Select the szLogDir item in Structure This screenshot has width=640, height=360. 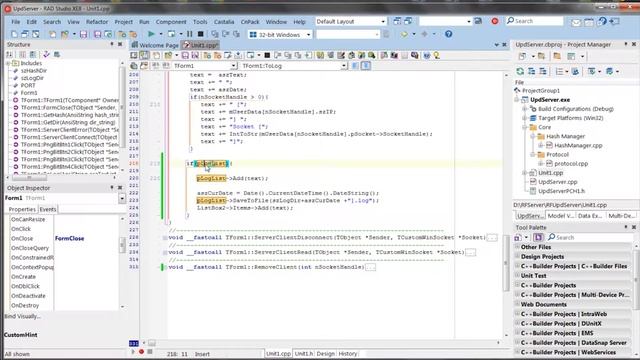tap(32, 78)
